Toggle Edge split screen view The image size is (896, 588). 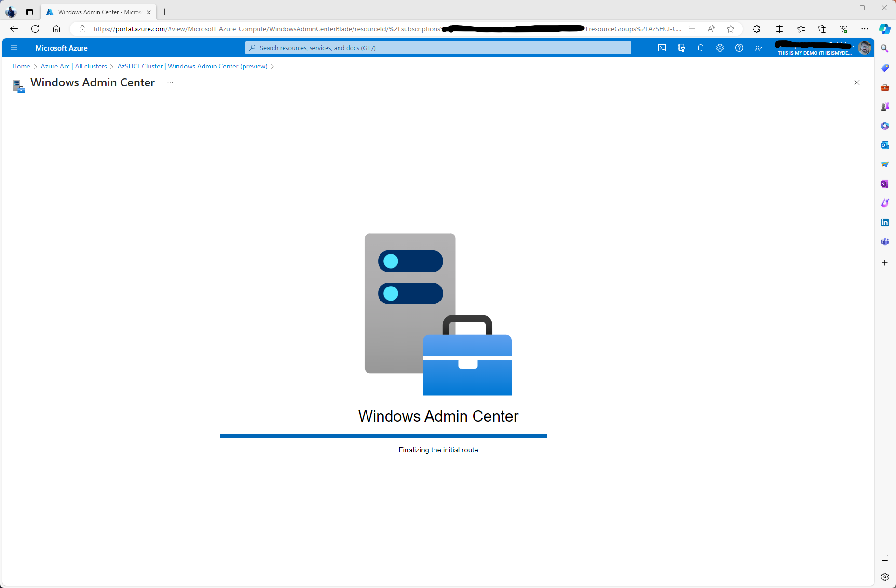[x=779, y=29]
